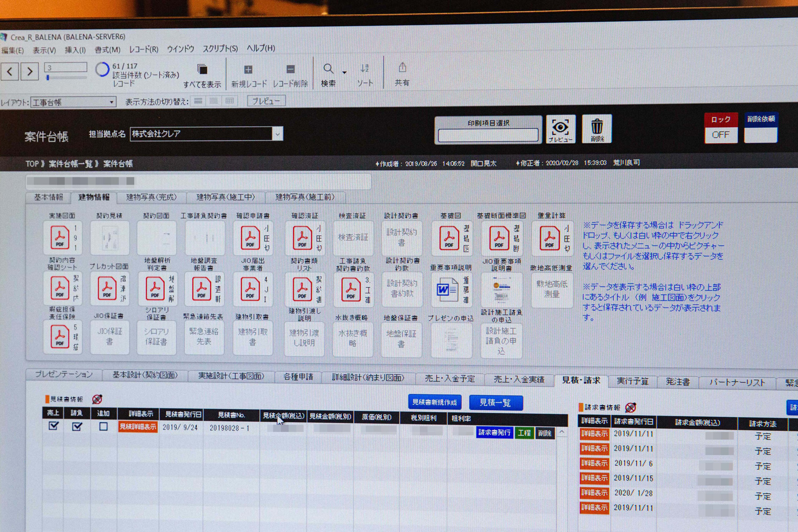Click the 見積一覧 button
The width and height of the screenshot is (798, 532).
pos(495,403)
